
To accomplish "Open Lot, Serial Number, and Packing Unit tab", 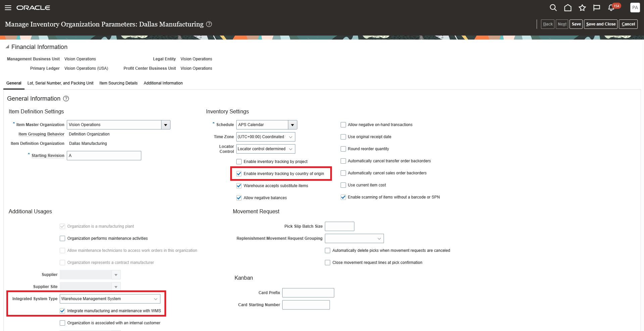I will pyautogui.click(x=60, y=83).
